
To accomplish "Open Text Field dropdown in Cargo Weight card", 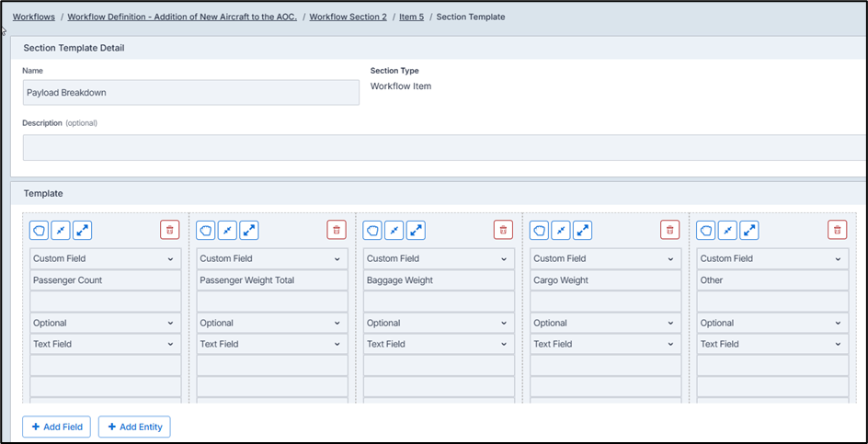I will pyautogui.click(x=605, y=345).
